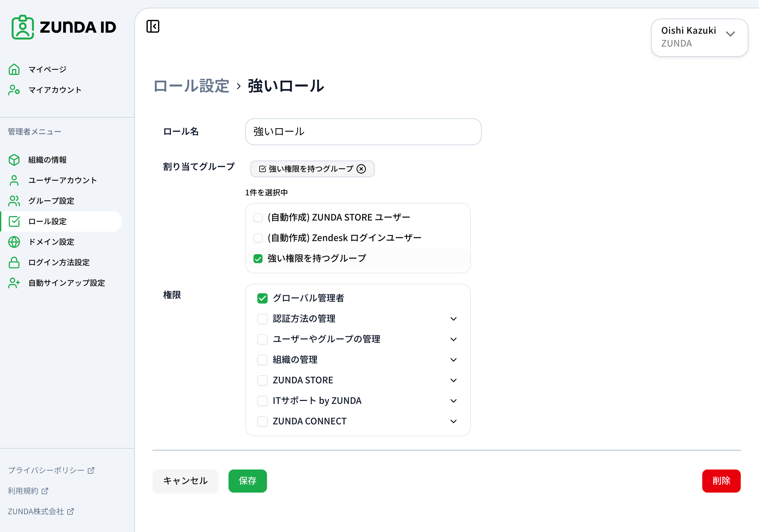The image size is (759, 532).
Task: Click the home icon for マイページ
Action: point(14,70)
